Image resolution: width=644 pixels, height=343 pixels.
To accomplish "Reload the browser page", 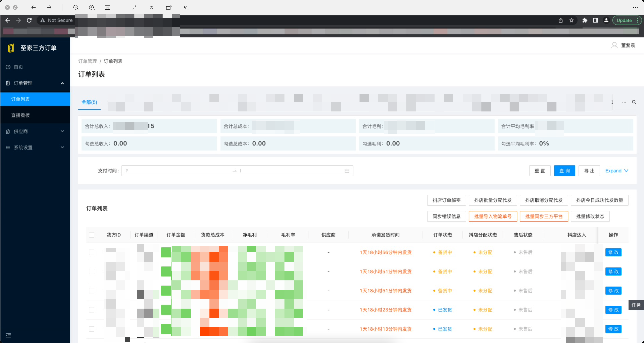I will 29,20.
